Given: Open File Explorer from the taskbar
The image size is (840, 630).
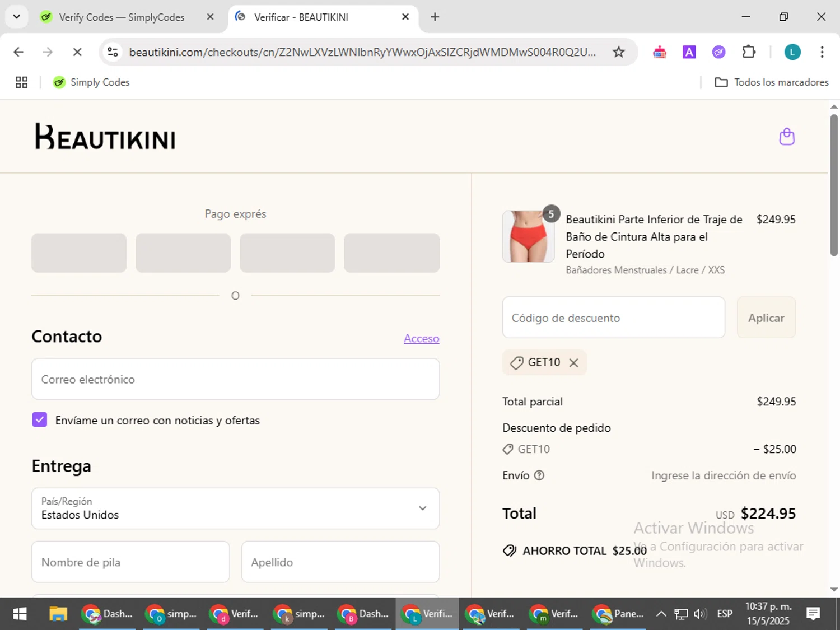Looking at the screenshot, I should [58, 614].
